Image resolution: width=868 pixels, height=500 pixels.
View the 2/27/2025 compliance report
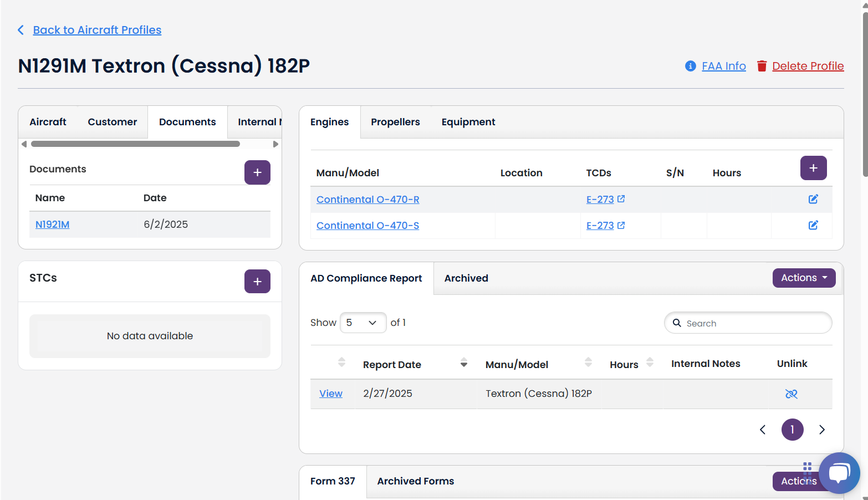point(331,394)
